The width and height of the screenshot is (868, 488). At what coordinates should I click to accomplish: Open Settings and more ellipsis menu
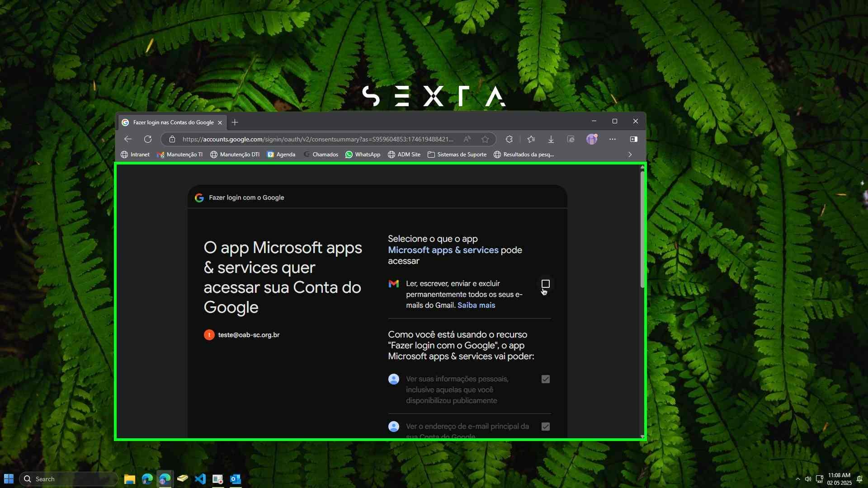(x=613, y=139)
